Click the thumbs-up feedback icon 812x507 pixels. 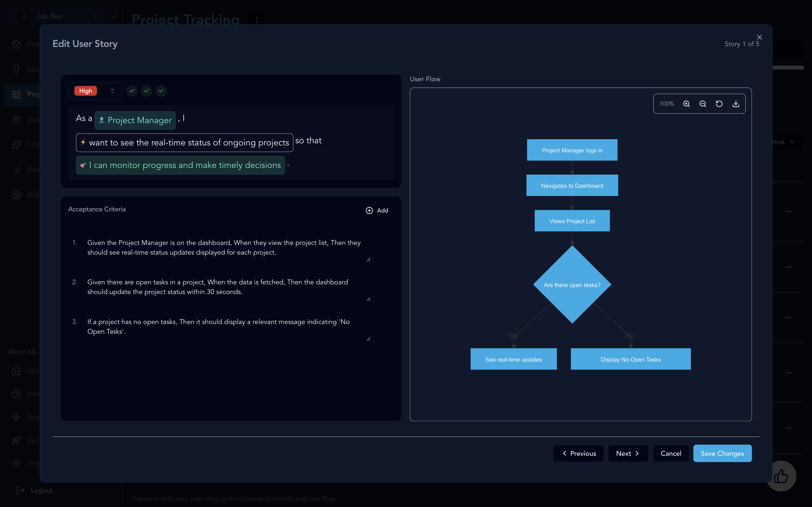click(x=781, y=476)
